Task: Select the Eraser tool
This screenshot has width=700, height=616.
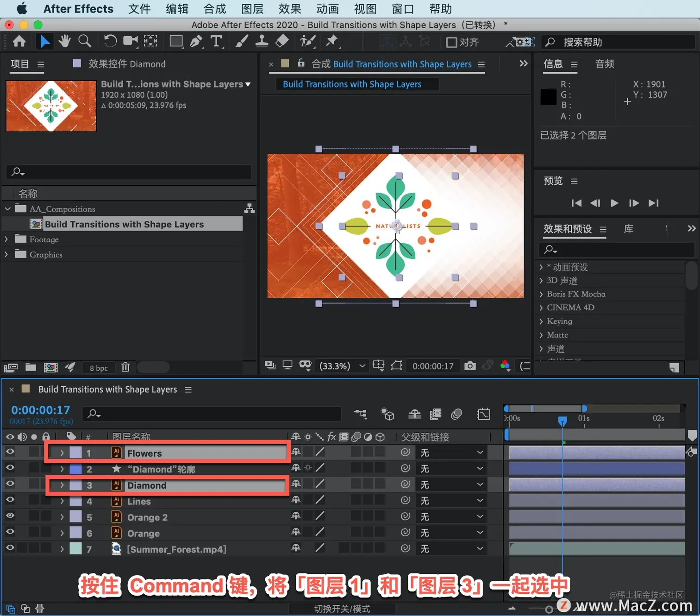Action: 282,41
